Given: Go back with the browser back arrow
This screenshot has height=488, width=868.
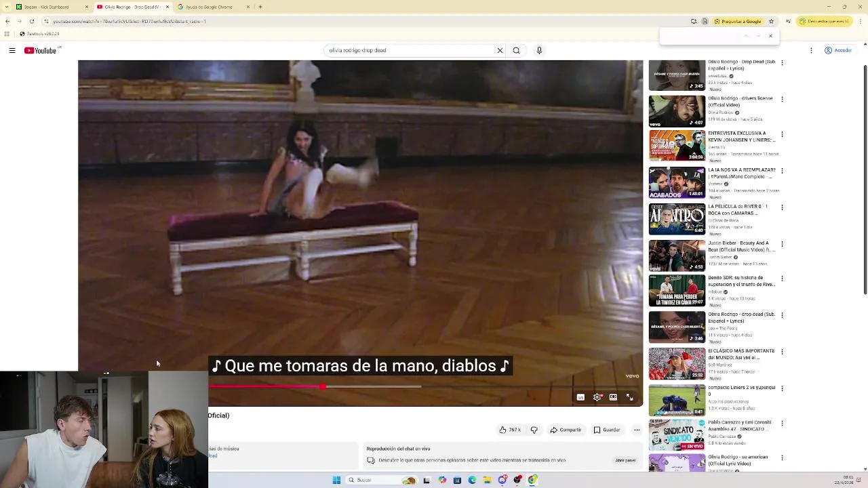Looking at the screenshot, I should [7, 21].
